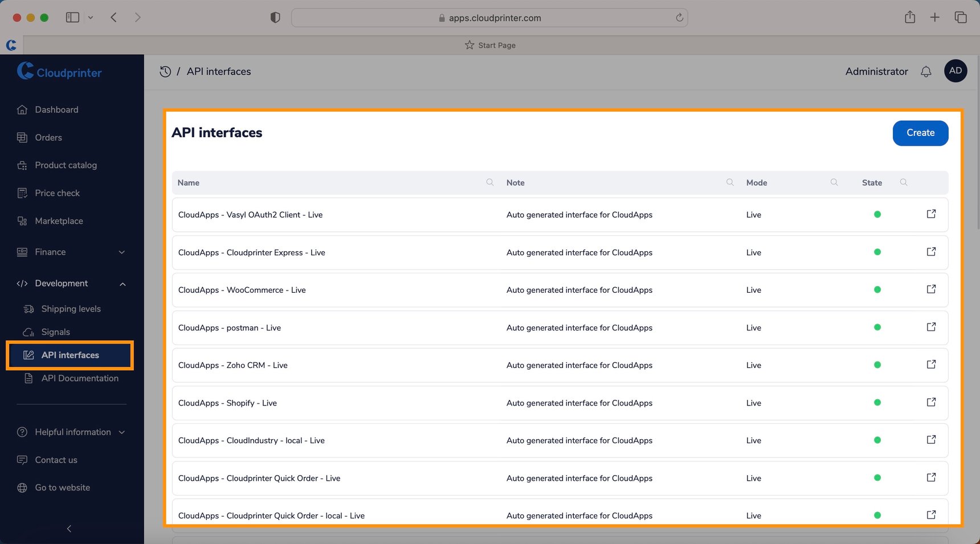Viewport: 980px width, 544px height.
Task: Open the Product catalog section
Action: (66, 165)
